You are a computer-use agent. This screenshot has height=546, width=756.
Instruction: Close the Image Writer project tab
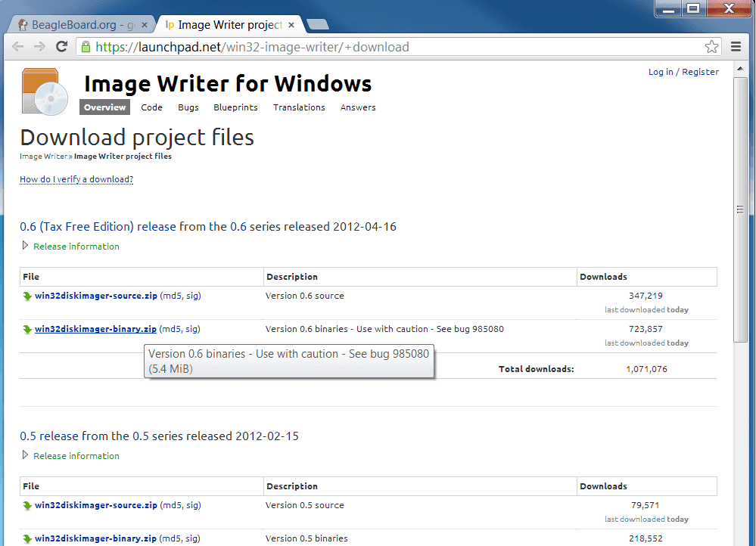pyautogui.click(x=291, y=25)
